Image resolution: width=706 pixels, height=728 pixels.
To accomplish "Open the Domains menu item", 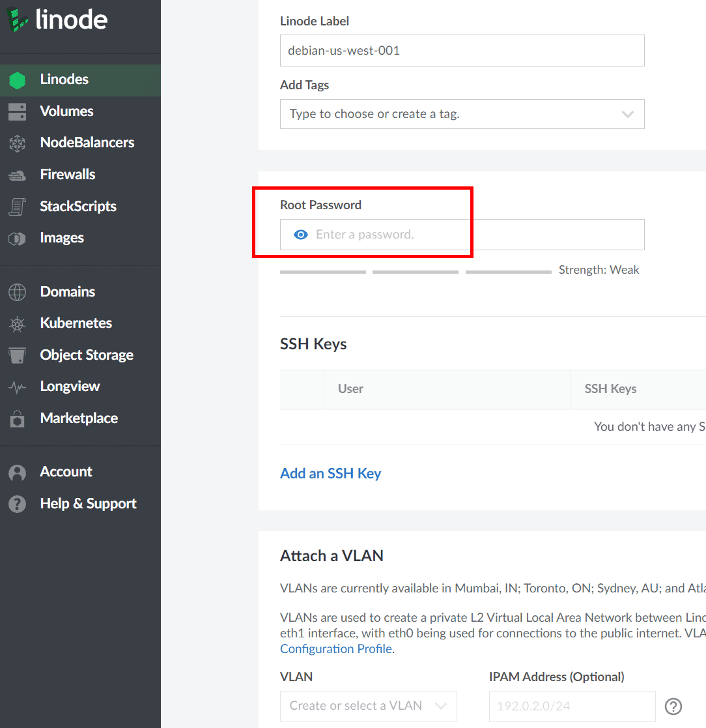I will (x=68, y=292).
